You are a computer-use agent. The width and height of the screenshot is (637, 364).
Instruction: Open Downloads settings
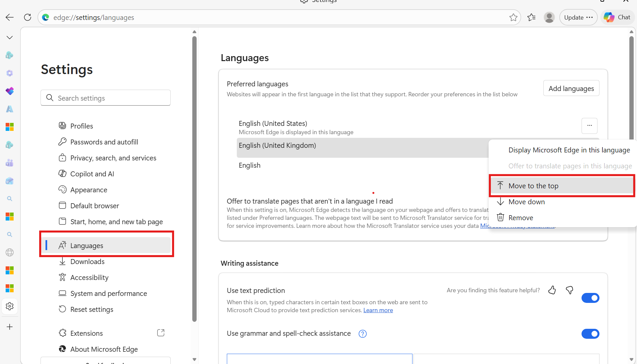click(106, 261)
